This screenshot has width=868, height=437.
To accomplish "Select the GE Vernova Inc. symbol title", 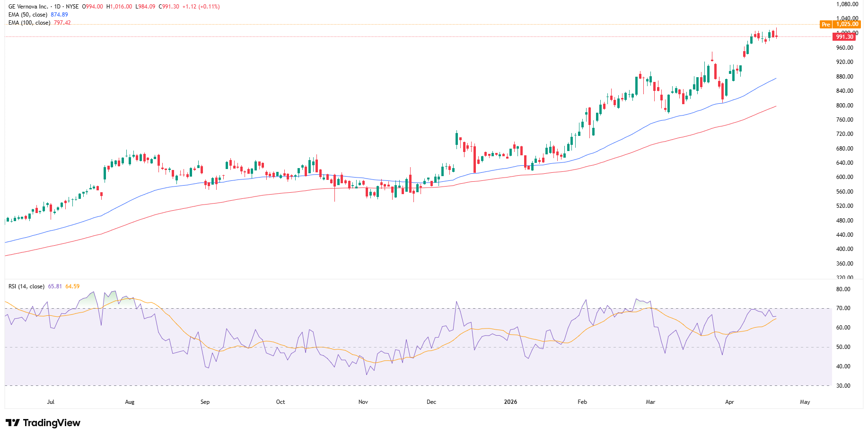I will coord(28,7).
